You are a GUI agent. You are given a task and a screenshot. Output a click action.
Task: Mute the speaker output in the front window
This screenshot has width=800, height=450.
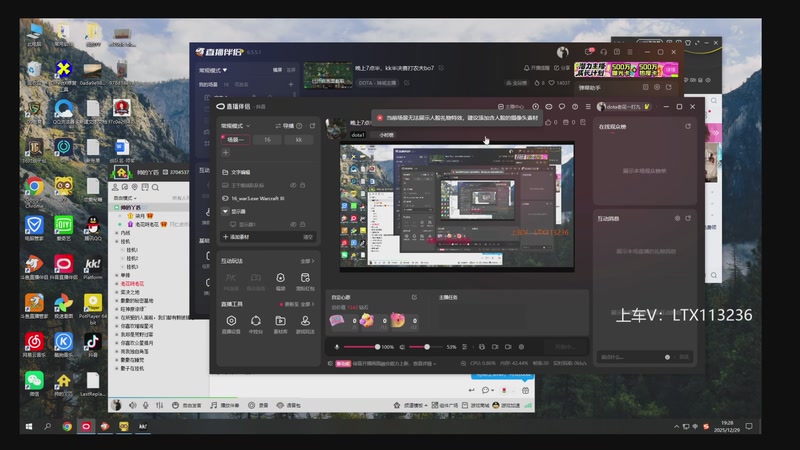pos(402,347)
